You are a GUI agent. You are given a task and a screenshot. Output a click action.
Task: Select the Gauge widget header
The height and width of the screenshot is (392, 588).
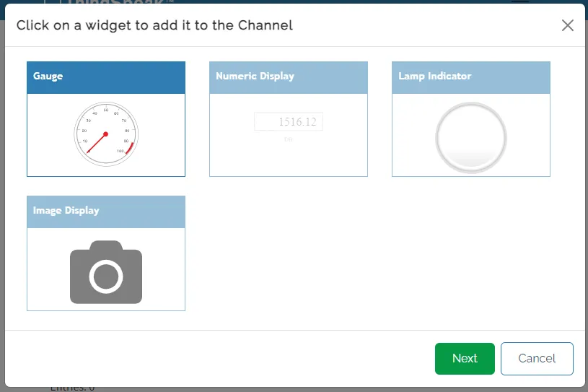click(106, 77)
